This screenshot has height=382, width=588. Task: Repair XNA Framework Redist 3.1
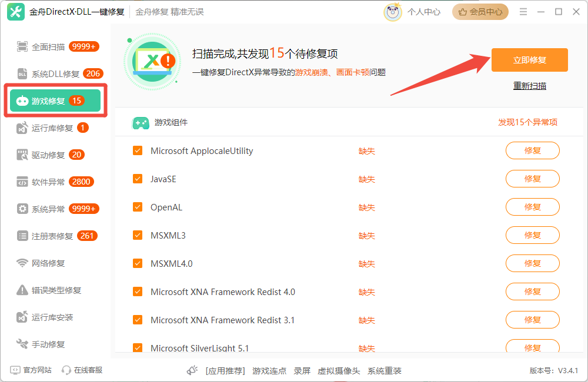point(533,320)
